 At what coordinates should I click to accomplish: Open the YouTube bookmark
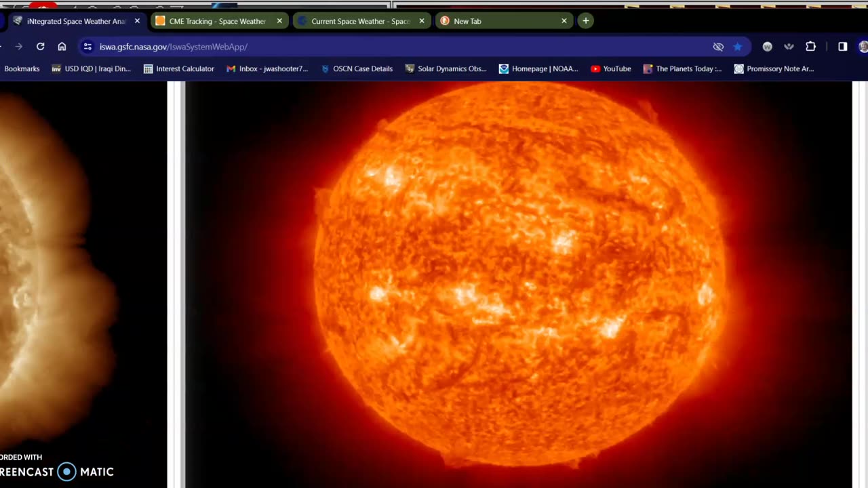(x=611, y=68)
